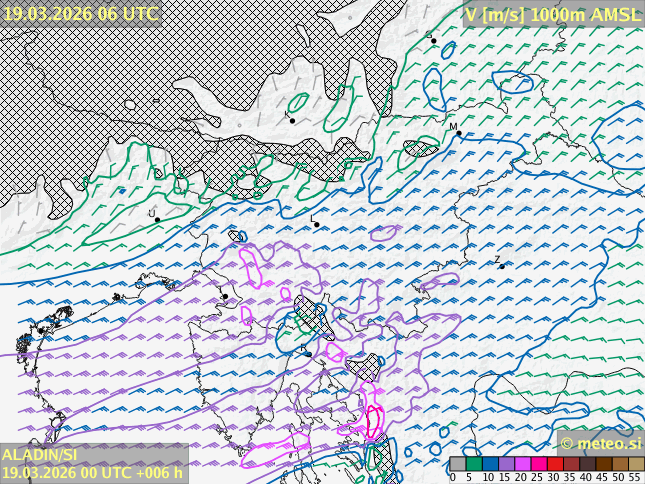
Task: Select the ALADIN/SI model label
Action: [40, 455]
